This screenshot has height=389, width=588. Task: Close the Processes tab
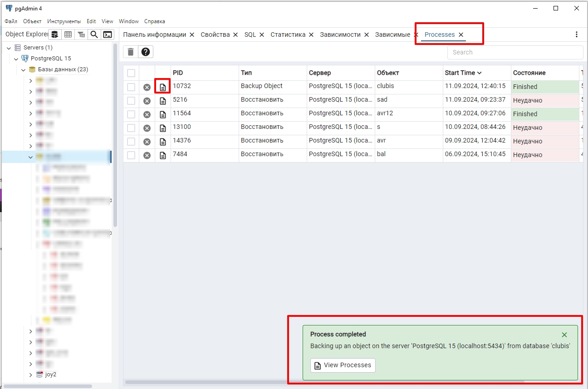[461, 34]
